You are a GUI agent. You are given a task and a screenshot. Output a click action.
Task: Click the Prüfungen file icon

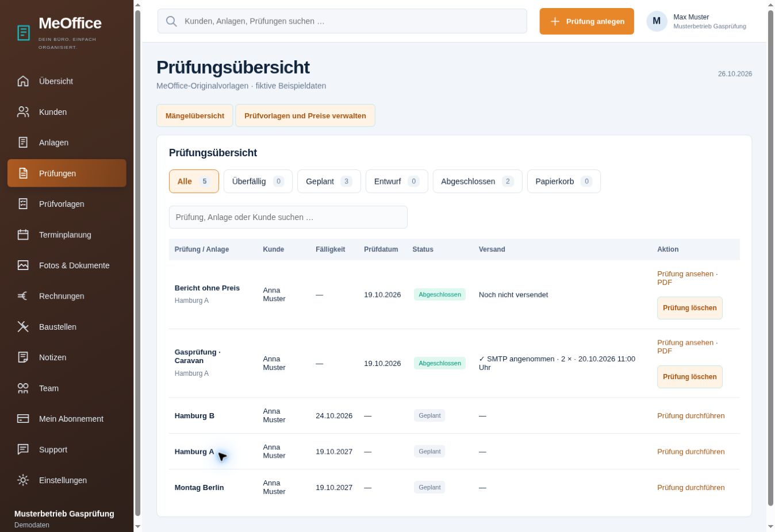23,174
